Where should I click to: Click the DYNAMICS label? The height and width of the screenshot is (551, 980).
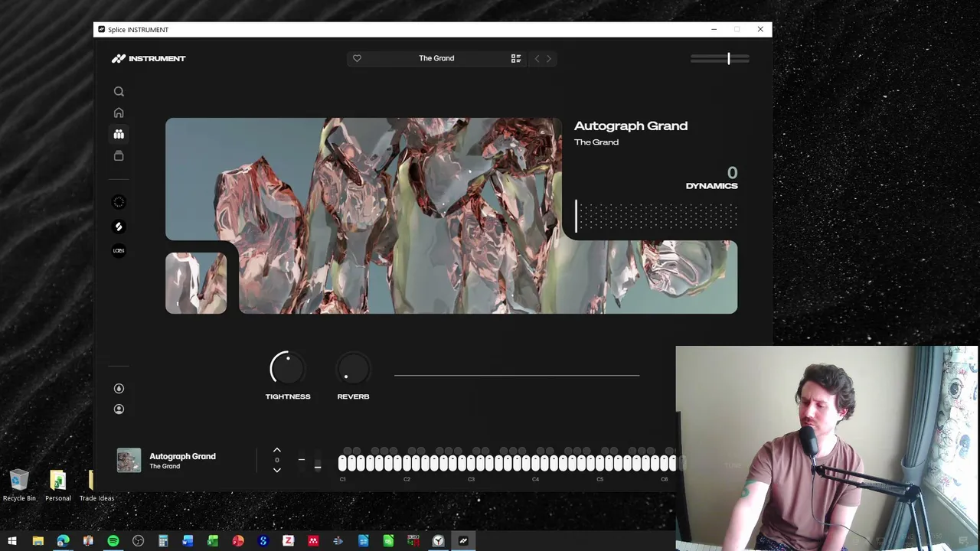pos(712,186)
